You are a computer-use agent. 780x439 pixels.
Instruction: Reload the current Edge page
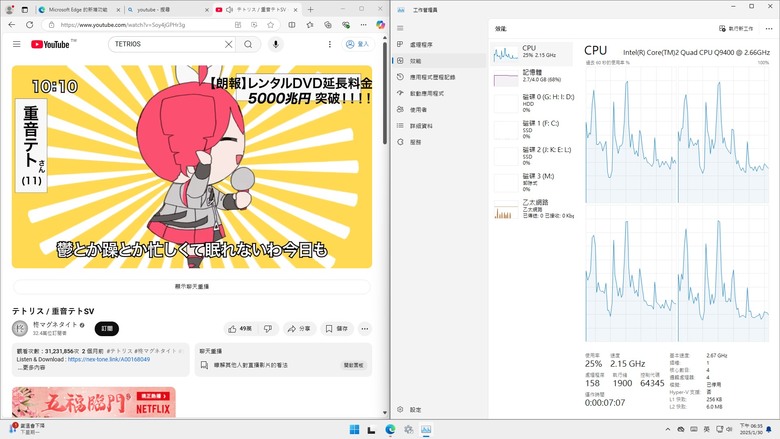(x=30, y=24)
